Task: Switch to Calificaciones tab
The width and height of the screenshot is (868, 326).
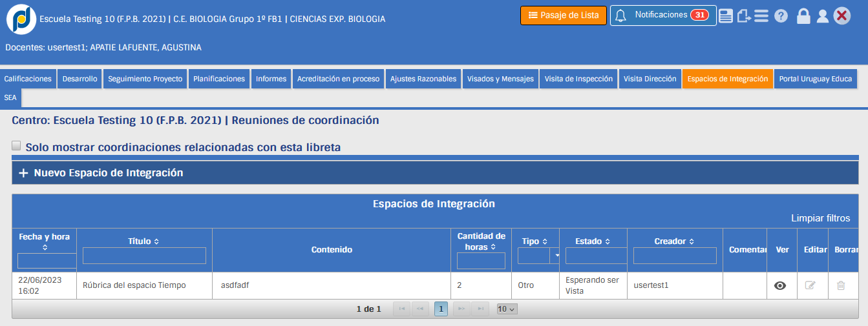Action: (x=28, y=79)
